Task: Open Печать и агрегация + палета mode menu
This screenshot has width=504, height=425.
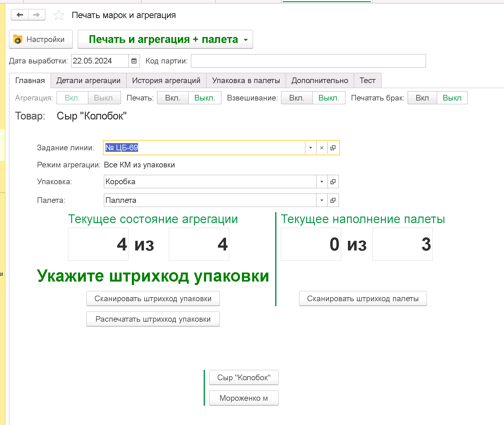Action: coord(165,39)
